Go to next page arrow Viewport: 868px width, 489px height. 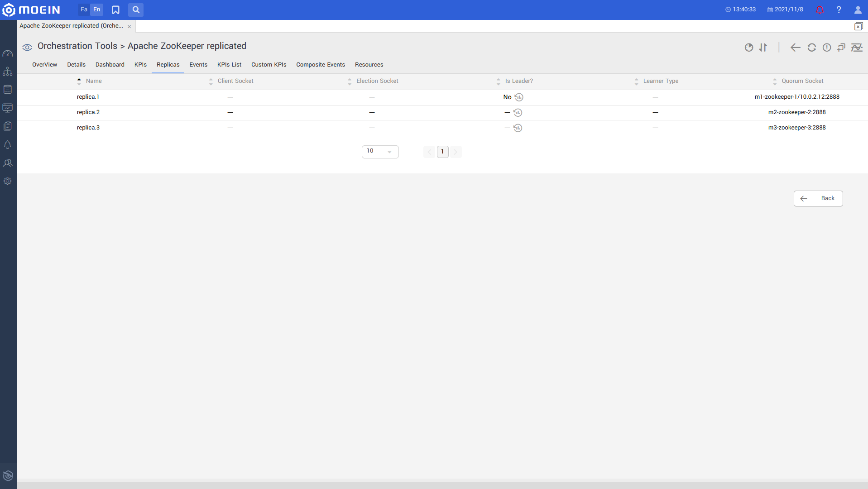(x=456, y=152)
